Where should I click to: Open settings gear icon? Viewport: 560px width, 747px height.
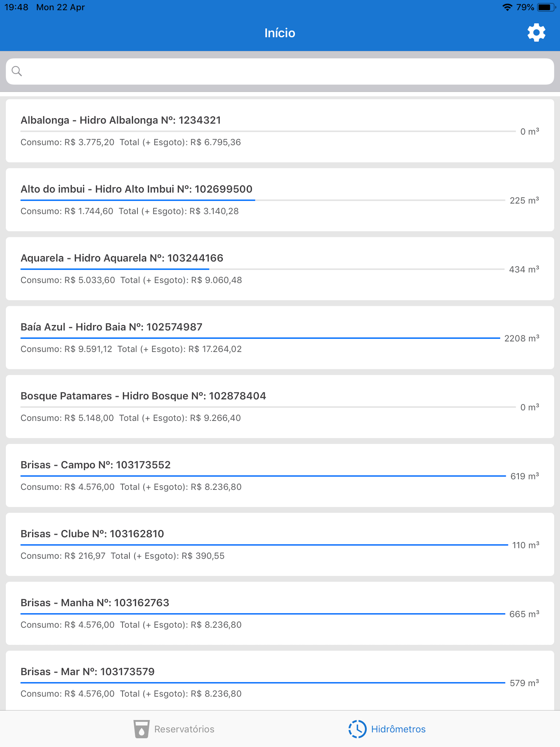(x=536, y=33)
